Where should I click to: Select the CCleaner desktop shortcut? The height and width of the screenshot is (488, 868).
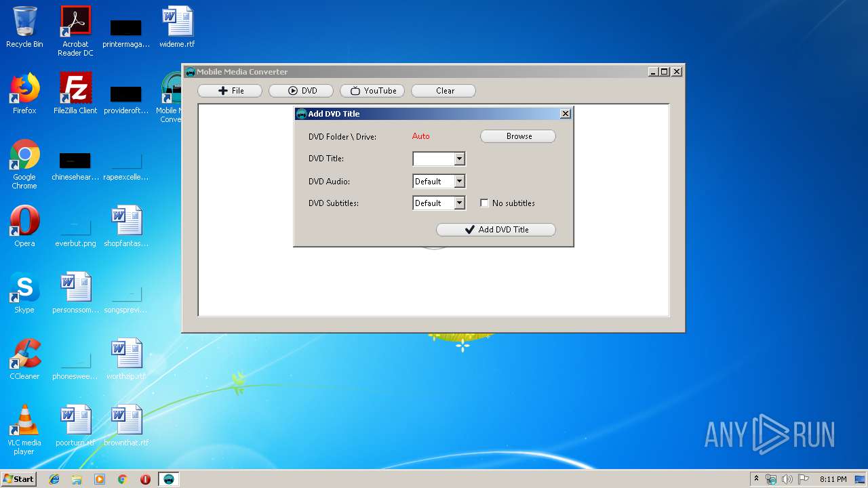coord(24,359)
